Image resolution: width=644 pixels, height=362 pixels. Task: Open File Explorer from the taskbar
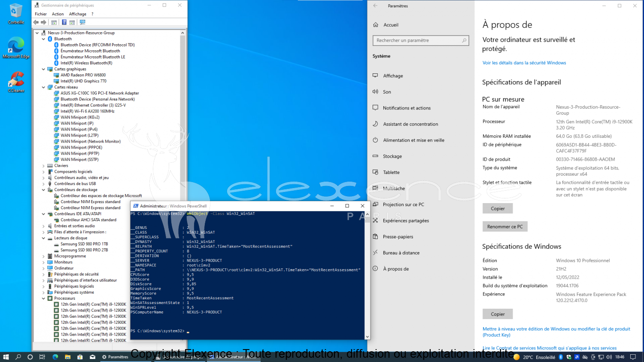coord(67,357)
